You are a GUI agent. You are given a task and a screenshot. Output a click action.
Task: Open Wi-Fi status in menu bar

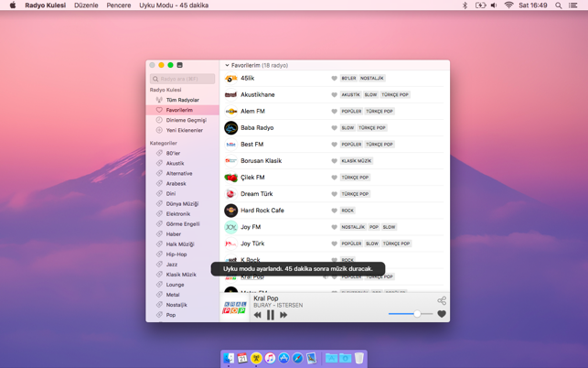508,5
